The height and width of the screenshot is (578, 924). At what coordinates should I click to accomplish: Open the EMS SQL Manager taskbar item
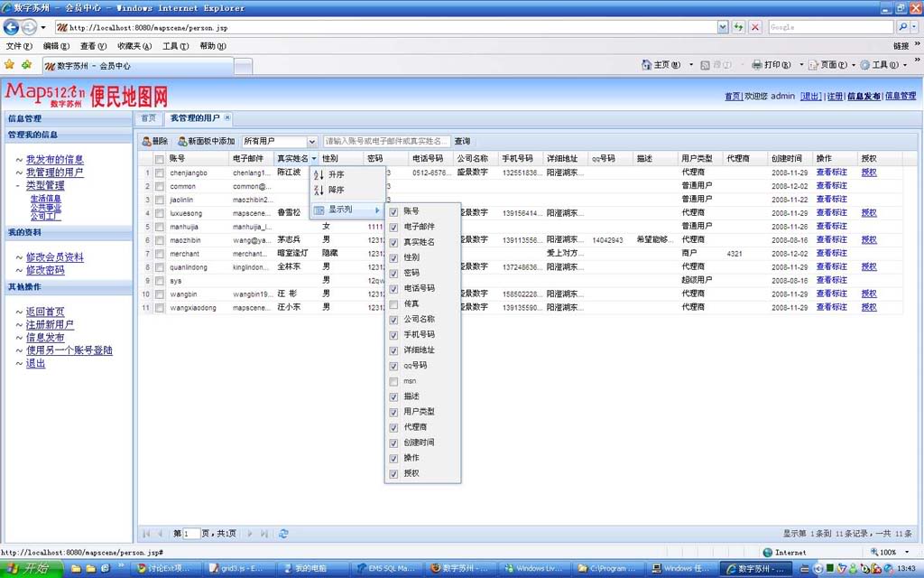pos(386,569)
